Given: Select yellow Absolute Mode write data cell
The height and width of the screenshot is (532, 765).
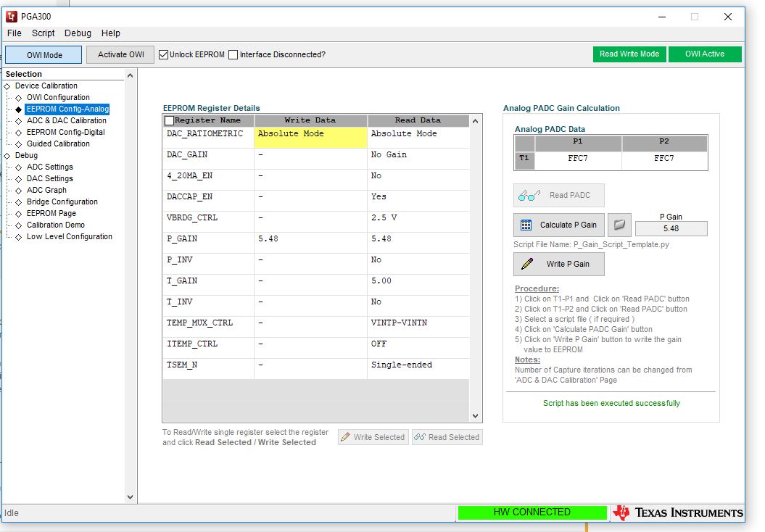Looking at the screenshot, I should point(310,138).
